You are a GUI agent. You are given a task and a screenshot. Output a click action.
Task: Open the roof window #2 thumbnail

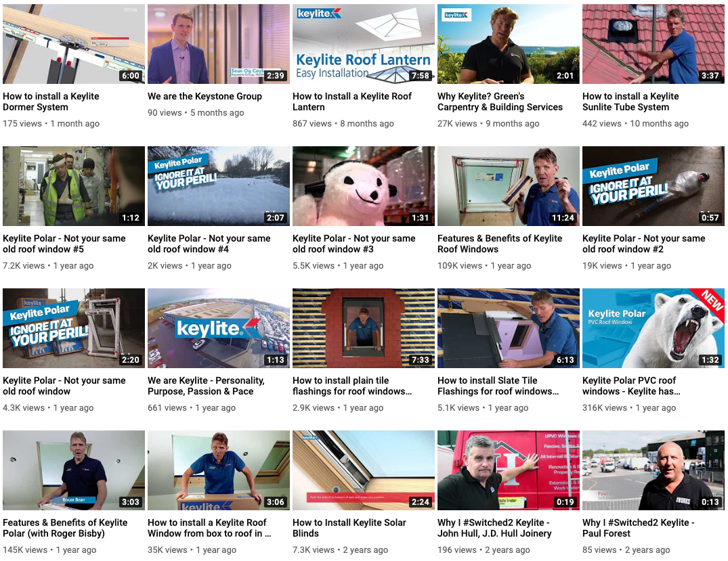coord(654,186)
